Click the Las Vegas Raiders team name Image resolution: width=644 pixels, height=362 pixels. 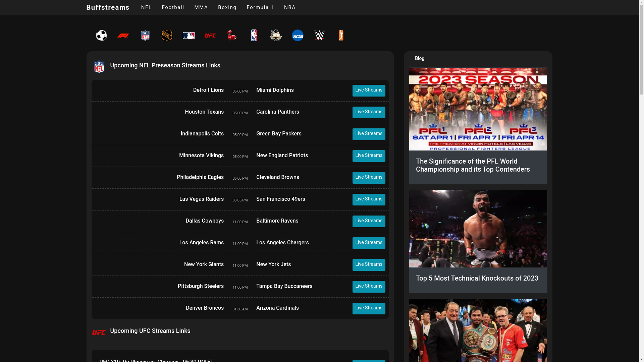[x=202, y=199]
